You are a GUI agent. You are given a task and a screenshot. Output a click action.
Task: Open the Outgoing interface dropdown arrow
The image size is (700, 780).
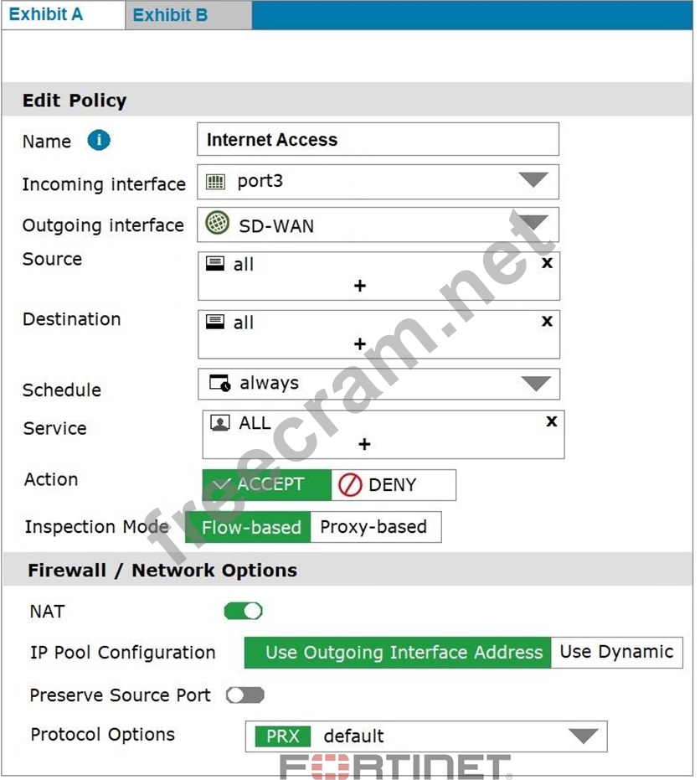click(x=533, y=222)
